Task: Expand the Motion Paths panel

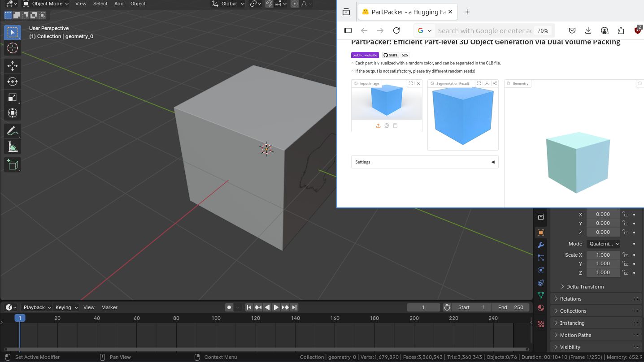Action: [x=596, y=335]
